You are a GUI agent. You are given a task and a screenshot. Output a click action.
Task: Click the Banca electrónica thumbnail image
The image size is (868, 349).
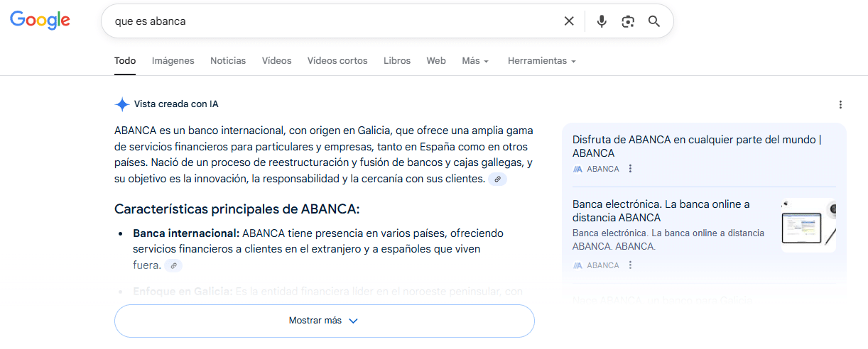point(808,226)
